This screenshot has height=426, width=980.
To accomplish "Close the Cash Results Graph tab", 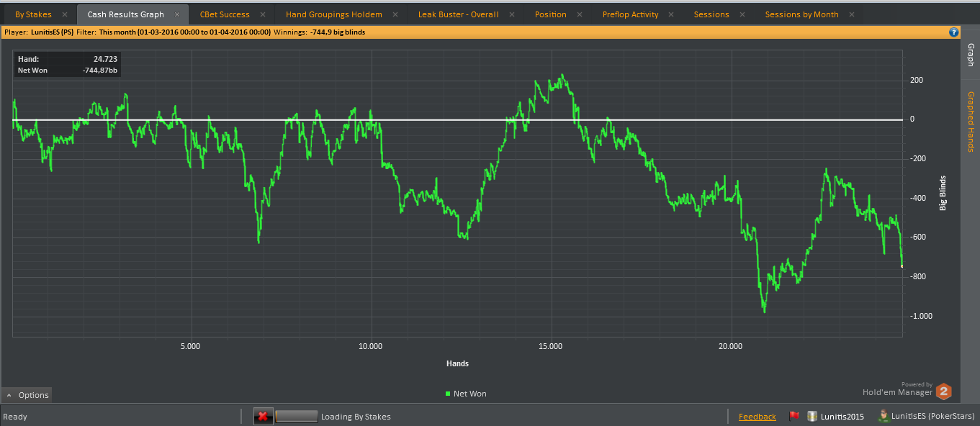I will 177,14.
